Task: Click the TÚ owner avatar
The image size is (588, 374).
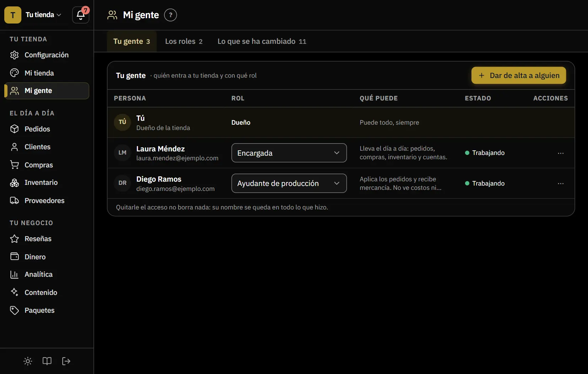Action: [123, 122]
